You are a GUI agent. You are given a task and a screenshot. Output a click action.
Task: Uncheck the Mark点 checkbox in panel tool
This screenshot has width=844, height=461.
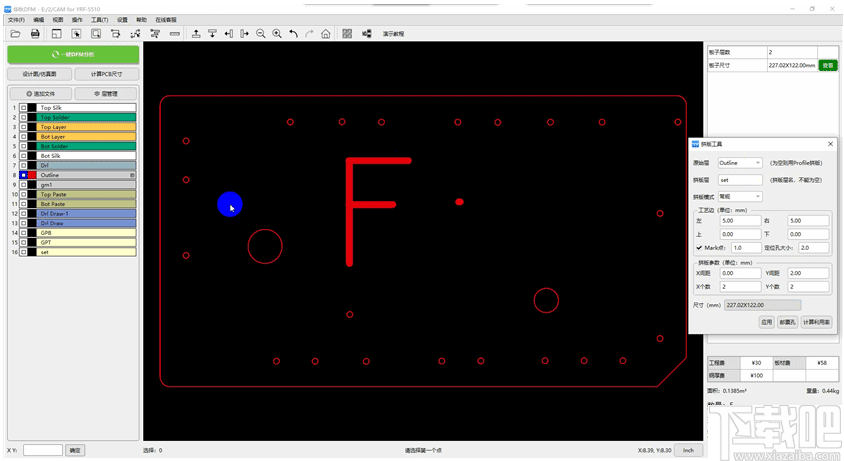699,248
